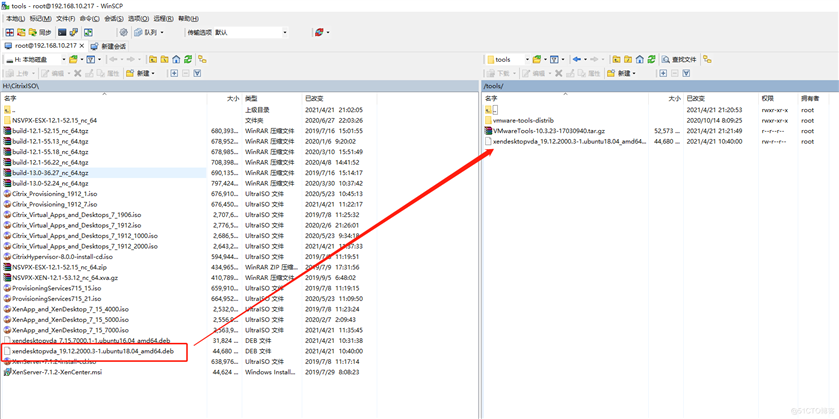
Task: Close the root@192.168.10.217 session tab
Action: [82, 46]
